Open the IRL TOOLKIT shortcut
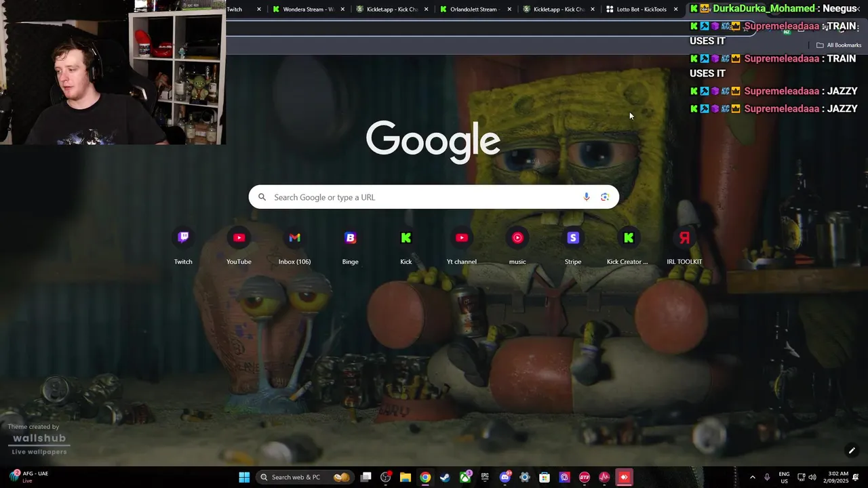The height and width of the screenshot is (488, 868). click(x=684, y=246)
